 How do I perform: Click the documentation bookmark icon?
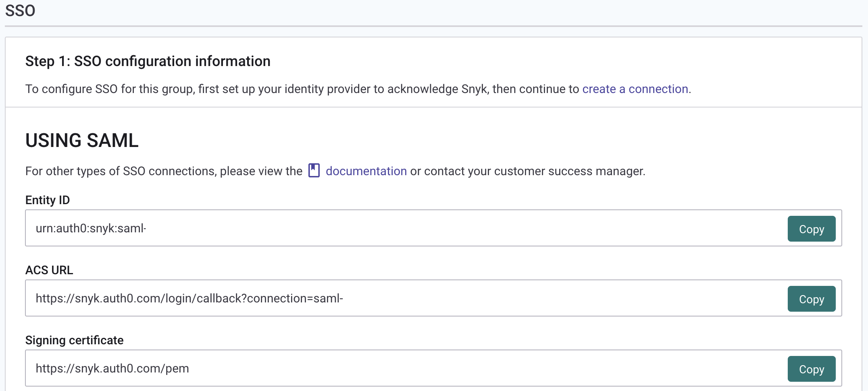[314, 171]
